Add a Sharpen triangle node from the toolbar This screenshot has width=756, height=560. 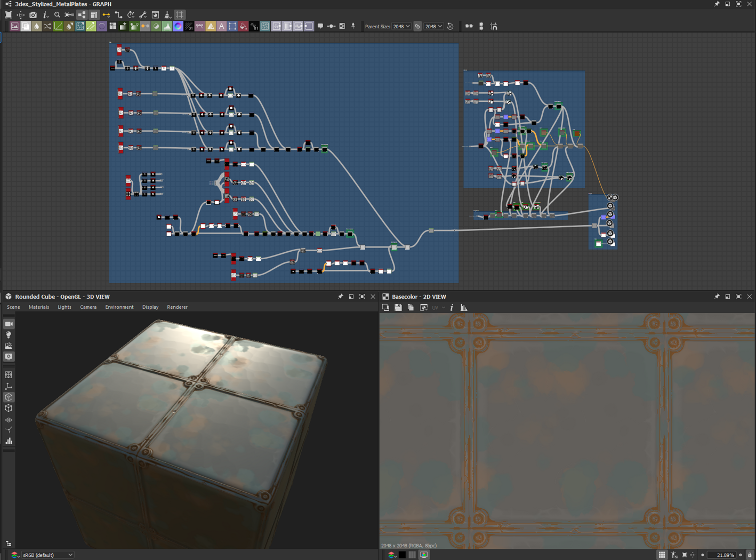211,26
